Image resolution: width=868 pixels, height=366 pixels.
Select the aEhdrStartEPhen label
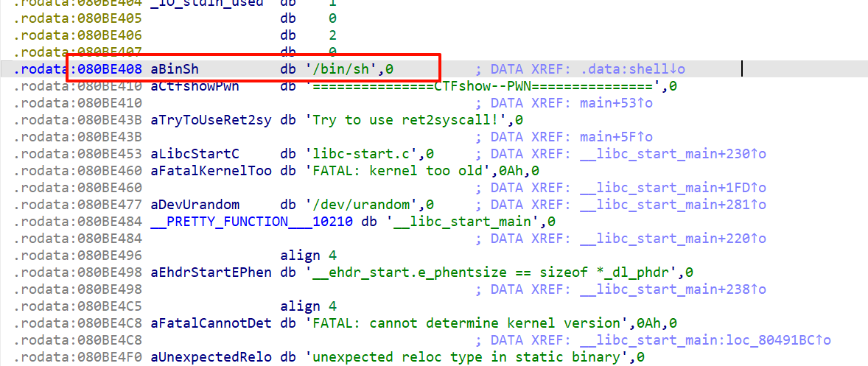pos(211,272)
